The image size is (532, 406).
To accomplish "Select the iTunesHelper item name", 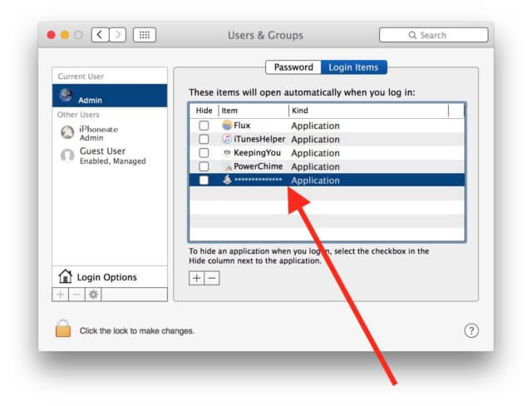I will point(259,139).
